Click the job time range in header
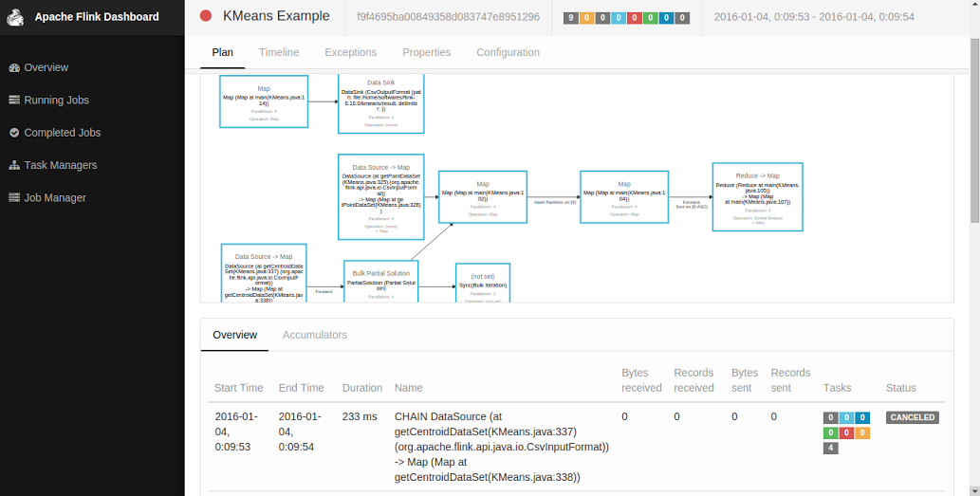This screenshot has height=496, width=980. [814, 17]
